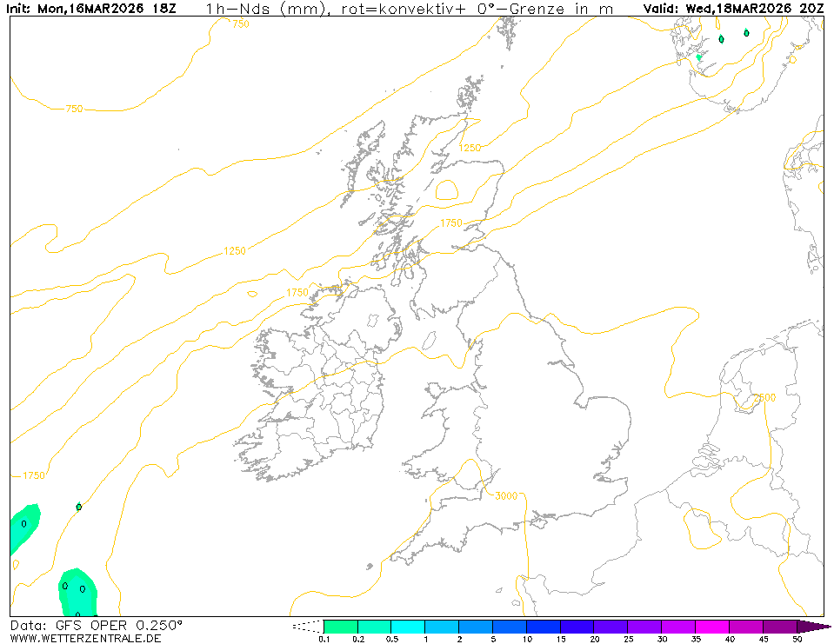Click the large green precipitation patch at bottom left

(x=78, y=591)
